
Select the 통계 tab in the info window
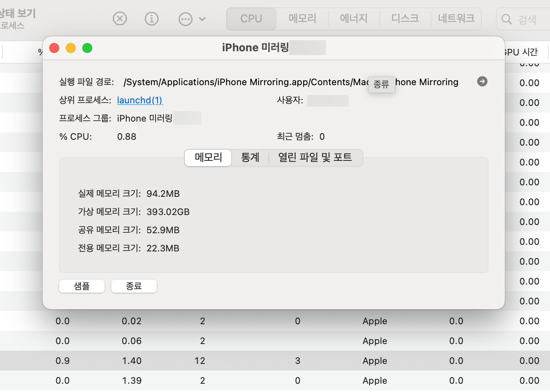[250, 158]
